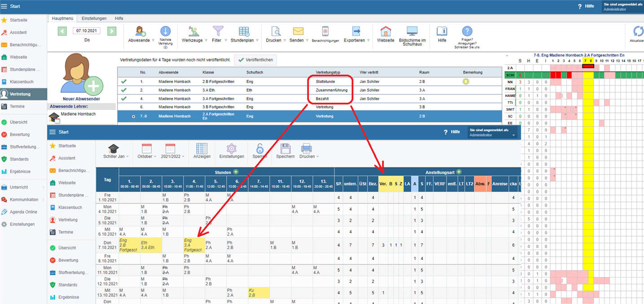644x304 pixels.
Task: Expand the 7.-8 substitution row with plus
Action: coord(133,116)
